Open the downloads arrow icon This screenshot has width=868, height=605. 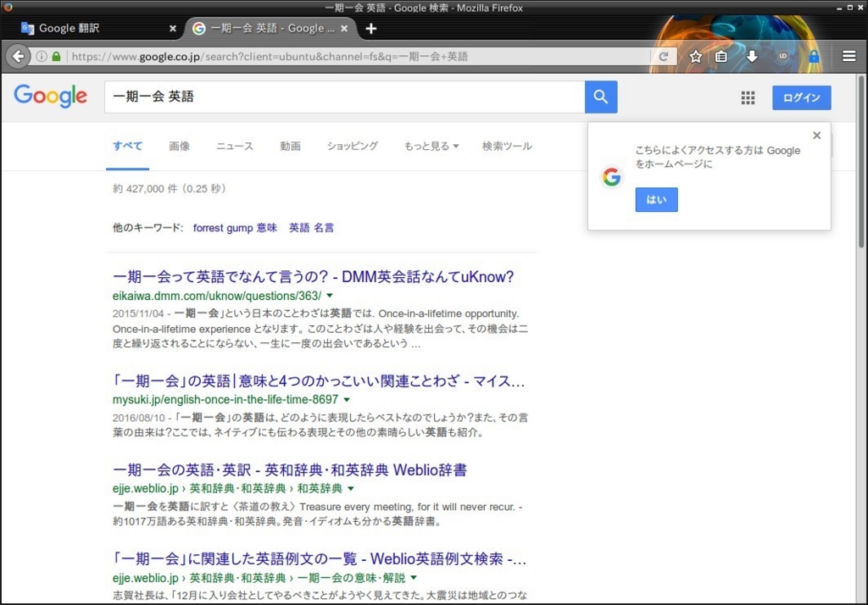coord(752,57)
